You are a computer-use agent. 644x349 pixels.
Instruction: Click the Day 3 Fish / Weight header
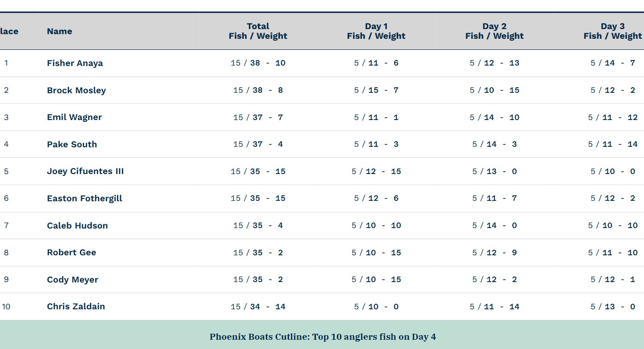(x=613, y=31)
